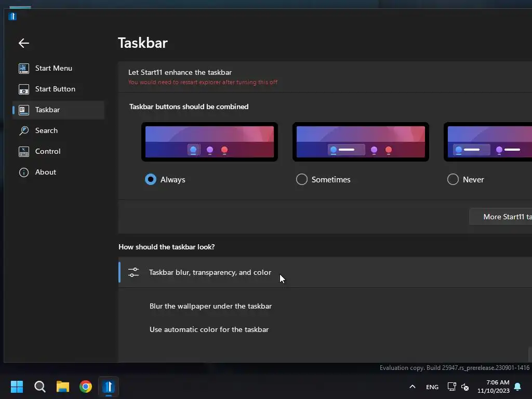Click Taskbar buttons should be combined label
Viewport: 532px width, 399px height.
[x=189, y=107]
